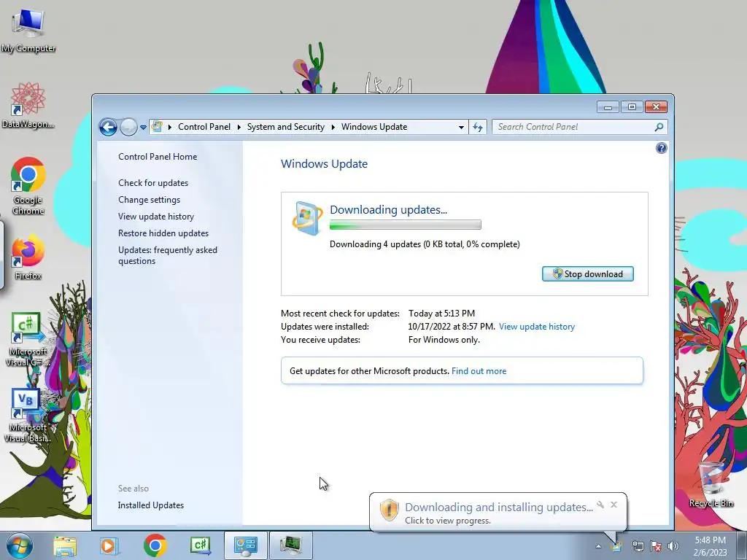Click the Control Panel icon in address bar
747x560 pixels.
pyautogui.click(x=157, y=127)
